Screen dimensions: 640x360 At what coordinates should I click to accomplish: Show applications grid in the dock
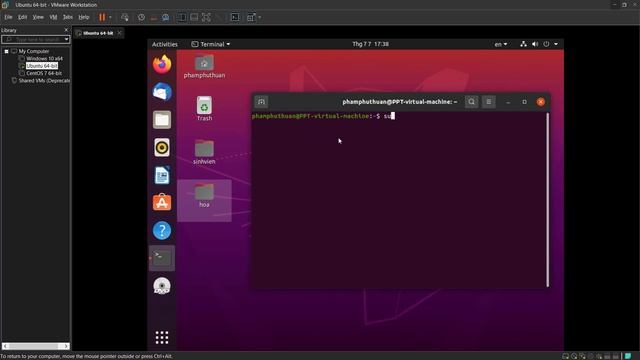162,338
